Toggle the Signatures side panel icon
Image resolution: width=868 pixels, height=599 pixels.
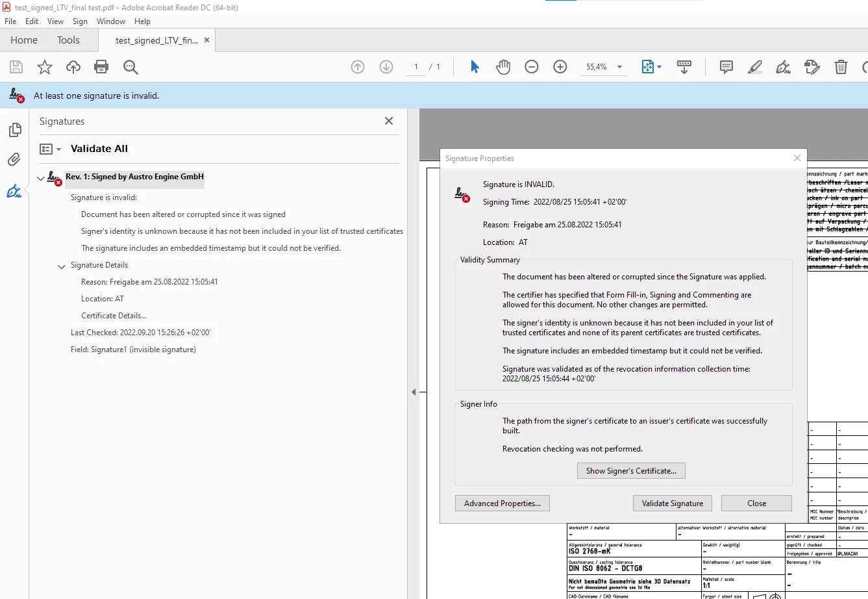pyautogui.click(x=14, y=191)
